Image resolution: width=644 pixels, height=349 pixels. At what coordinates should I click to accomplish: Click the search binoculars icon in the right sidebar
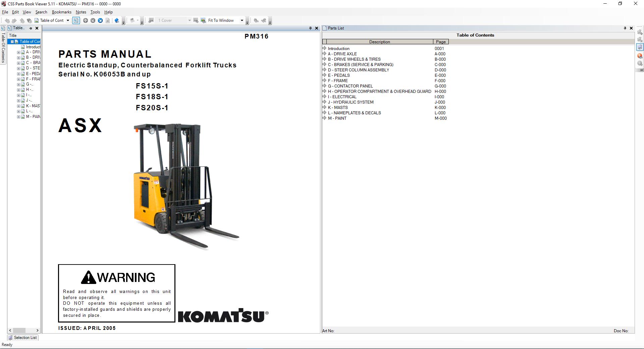[639, 56]
